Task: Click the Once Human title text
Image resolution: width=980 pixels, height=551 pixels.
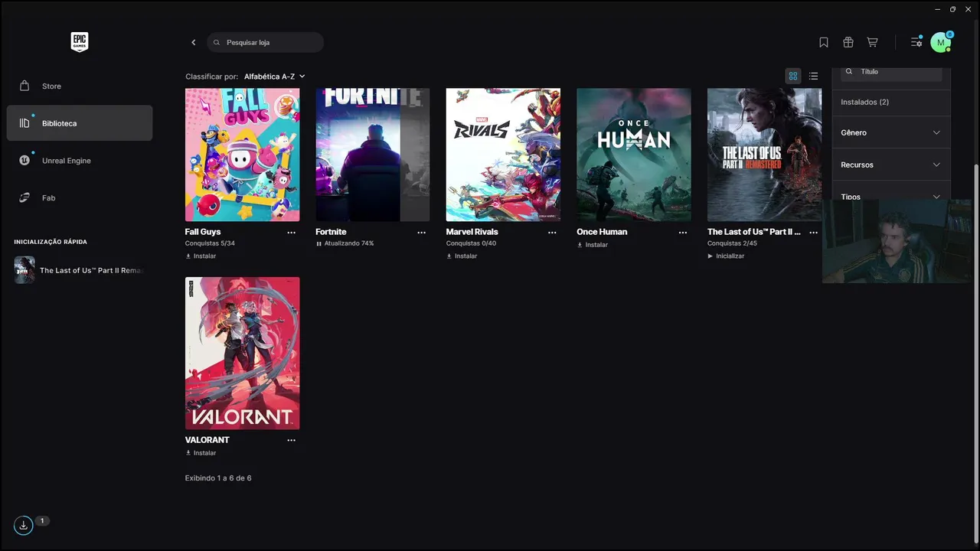Action: (602, 232)
